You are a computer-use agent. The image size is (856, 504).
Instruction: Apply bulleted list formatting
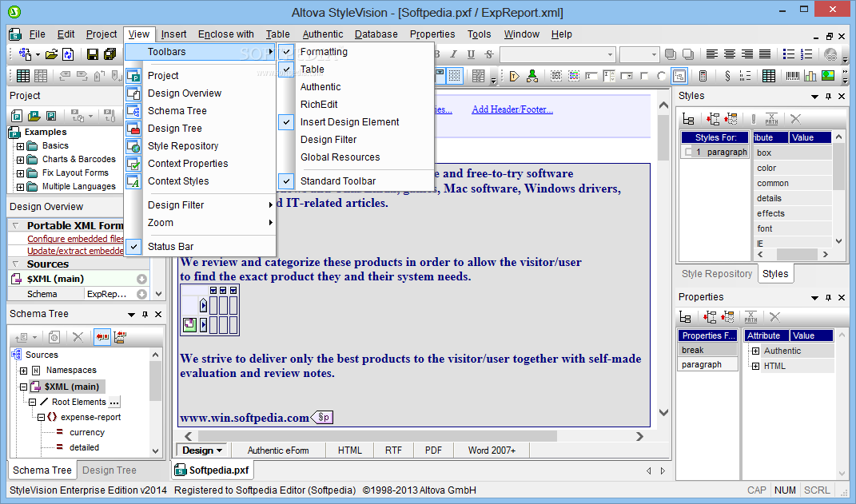point(789,54)
